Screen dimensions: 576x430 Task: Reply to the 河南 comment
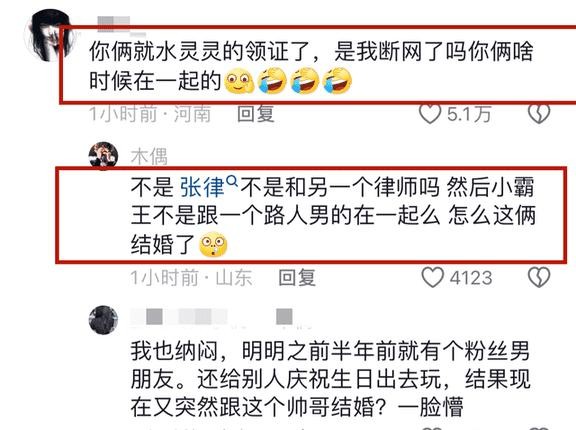point(256,114)
